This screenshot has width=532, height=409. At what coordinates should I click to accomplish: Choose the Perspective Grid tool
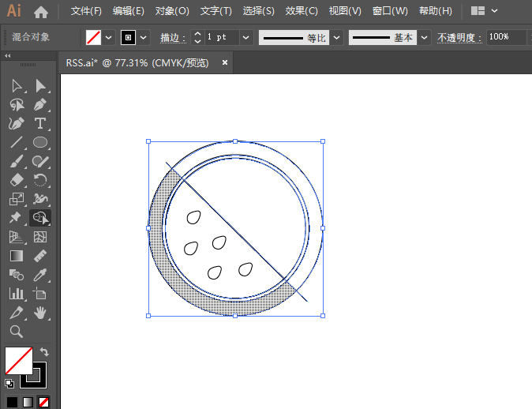click(x=17, y=237)
